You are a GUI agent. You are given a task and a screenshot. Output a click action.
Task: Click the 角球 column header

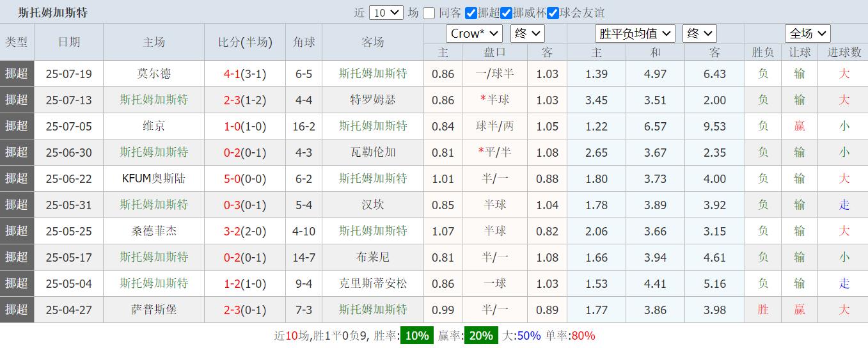tap(304, 42)
